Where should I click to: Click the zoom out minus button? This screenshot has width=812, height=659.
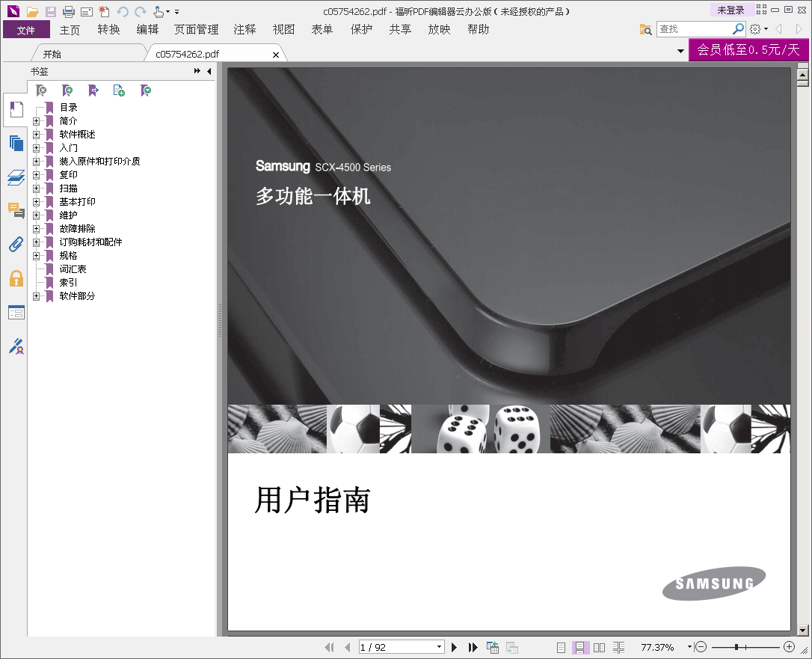pyautogui.click(x=701, y=646)
